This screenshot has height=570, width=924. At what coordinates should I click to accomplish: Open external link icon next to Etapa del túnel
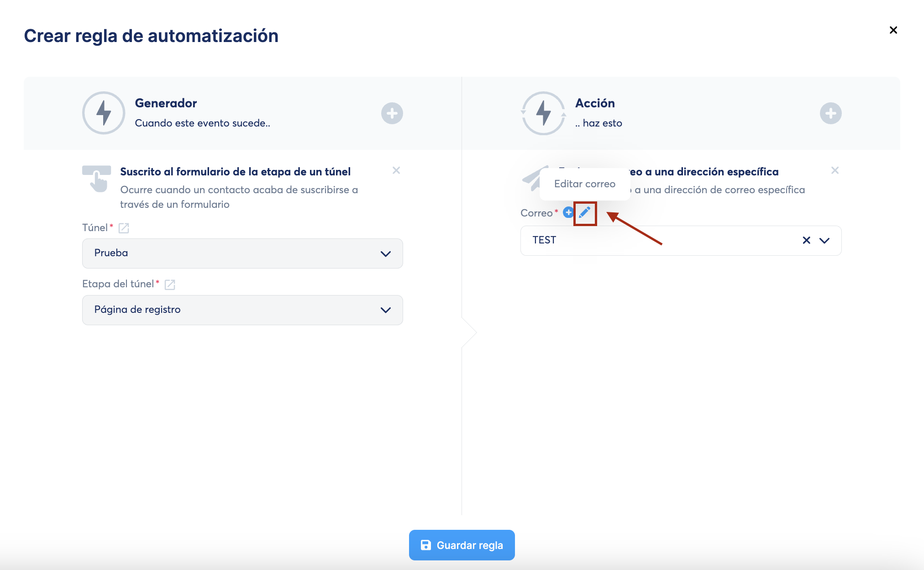pyautogui.click(x=170, y=285)
